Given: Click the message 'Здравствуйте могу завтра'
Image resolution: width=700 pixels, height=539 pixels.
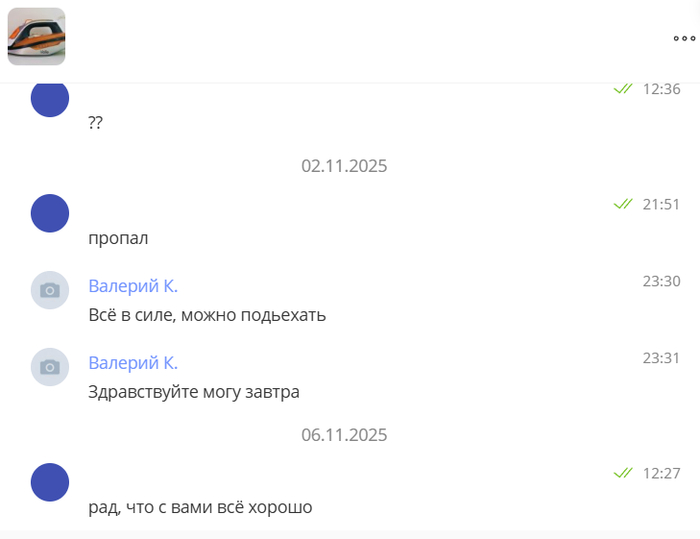Looking at the screenshot, I should [x=194, y=392].
